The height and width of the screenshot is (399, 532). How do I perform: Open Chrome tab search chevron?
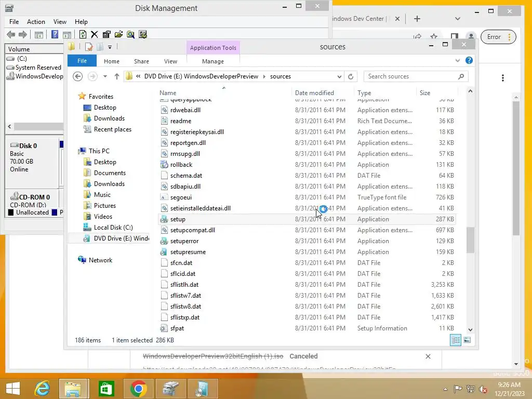click(x=457, y=19)
